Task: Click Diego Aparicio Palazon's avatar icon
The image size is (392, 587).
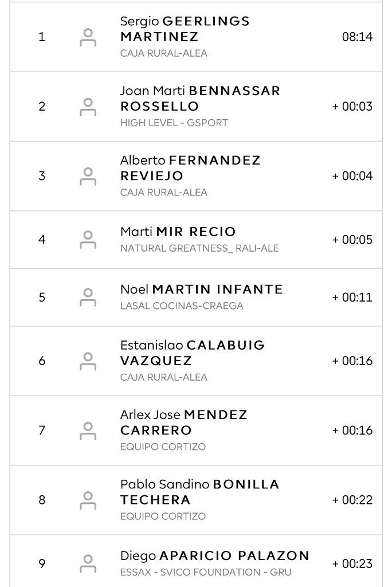Action: [88, 563]
